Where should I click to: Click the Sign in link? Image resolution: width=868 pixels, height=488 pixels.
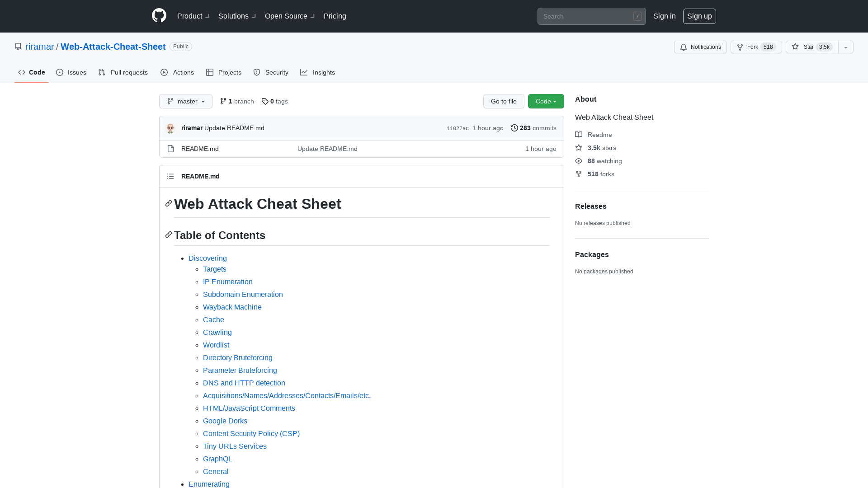[x=665, y=16]
